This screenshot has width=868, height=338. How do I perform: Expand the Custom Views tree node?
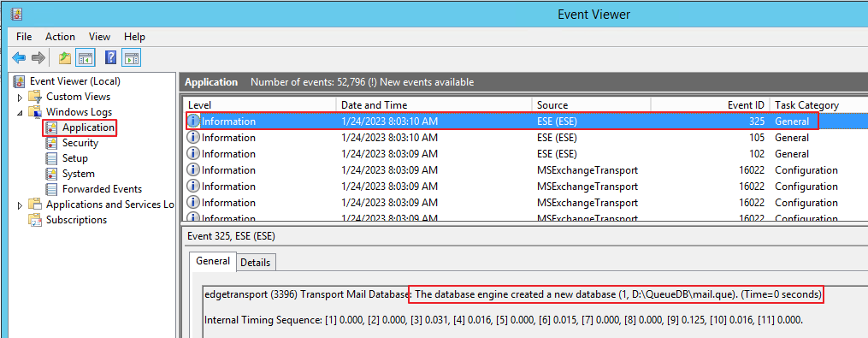coord(21,97)
